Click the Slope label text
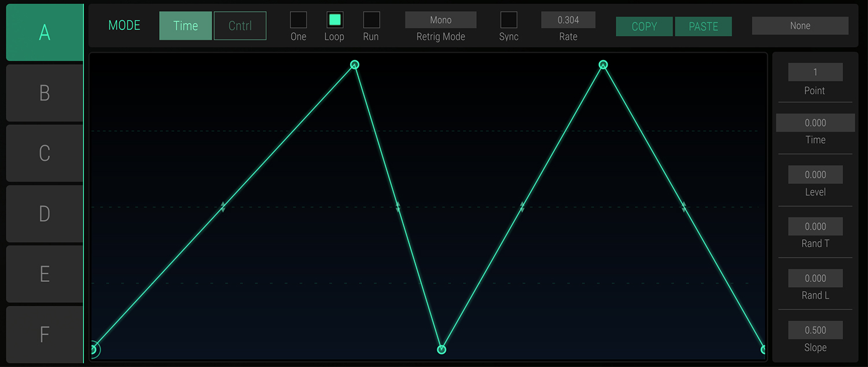The image size is (868, 367). coord(815,348)
